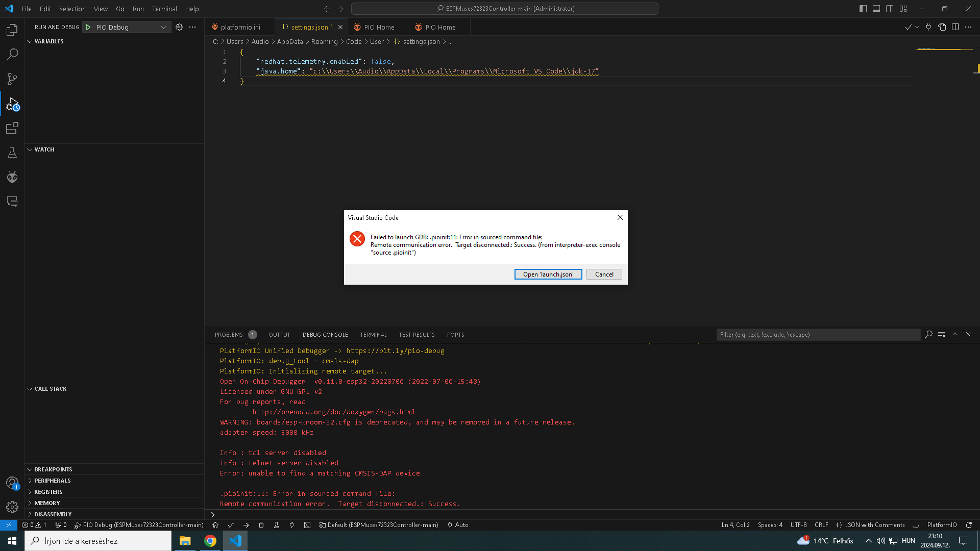Open the PlatformIO alien icon view
This screenshot has width=980, height=551.
coord(12,177)
